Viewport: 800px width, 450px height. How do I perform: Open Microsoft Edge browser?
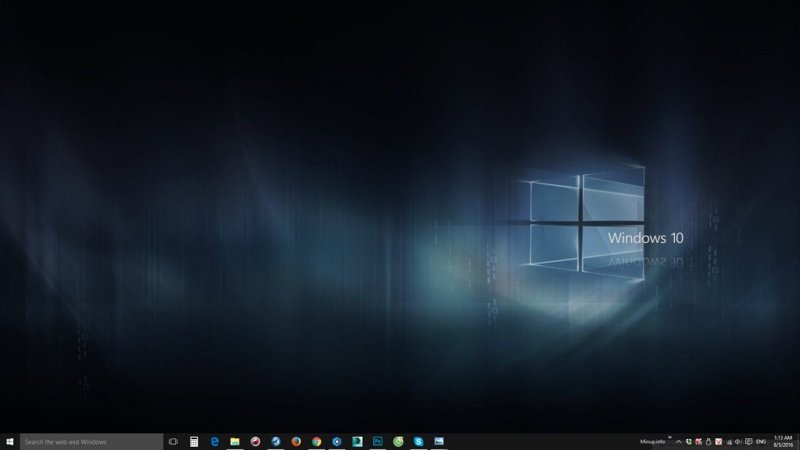[214, 442]
